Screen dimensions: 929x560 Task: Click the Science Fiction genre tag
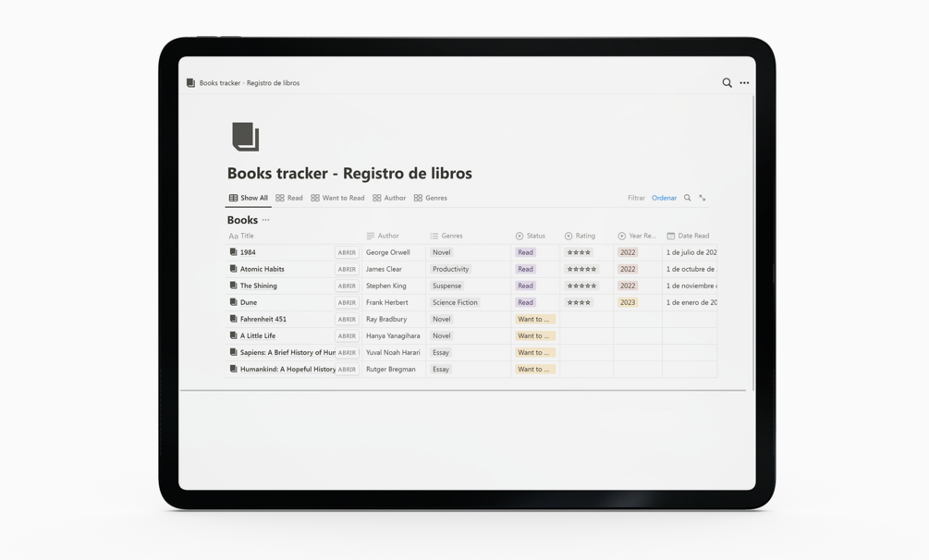tap(455, 302)
